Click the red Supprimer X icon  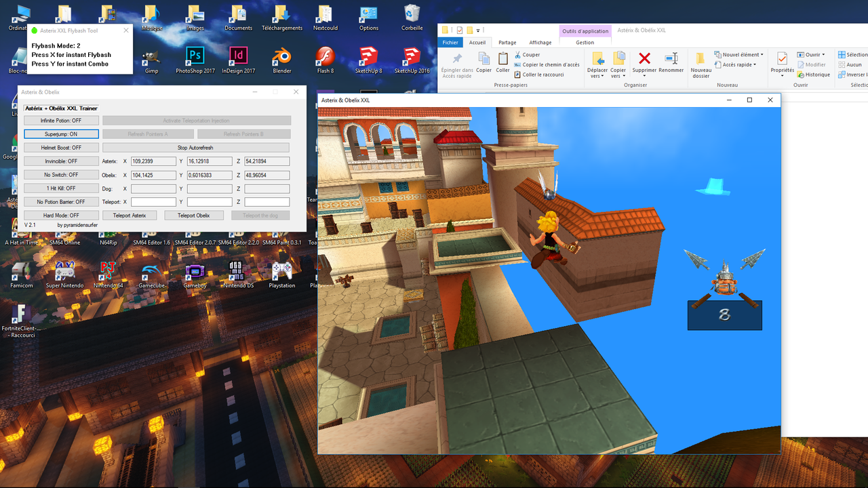pos(644,58)
